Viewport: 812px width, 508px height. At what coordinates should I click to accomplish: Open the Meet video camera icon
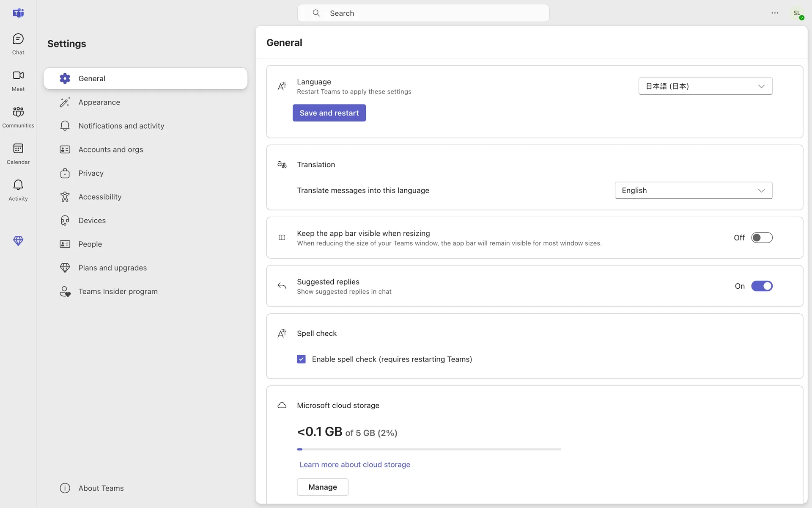(x=18, y=80)
